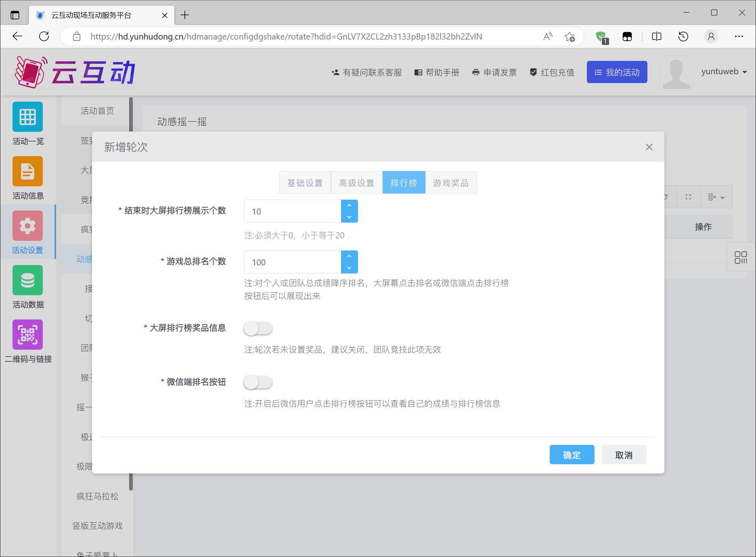Open the 活动信息 document icon
Image resolution: width=756 pixels, height=557 pixels.
pos(27,171)
